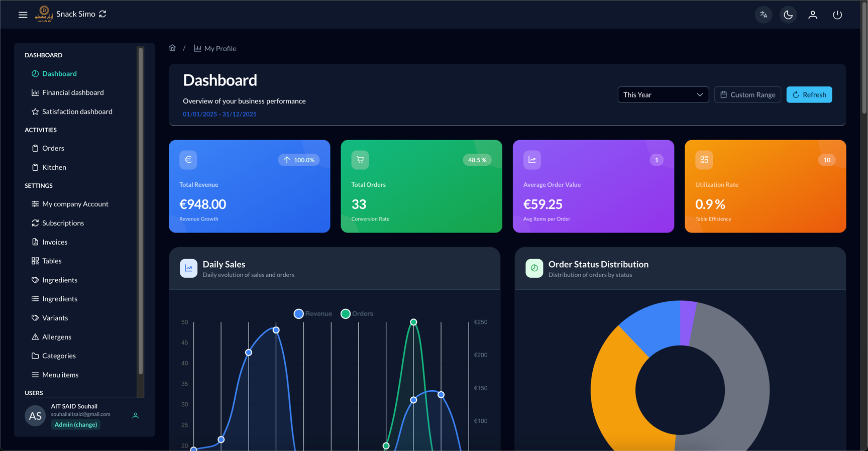Click the 100.0% growth badge
The image size is (868, 451).
299,160
